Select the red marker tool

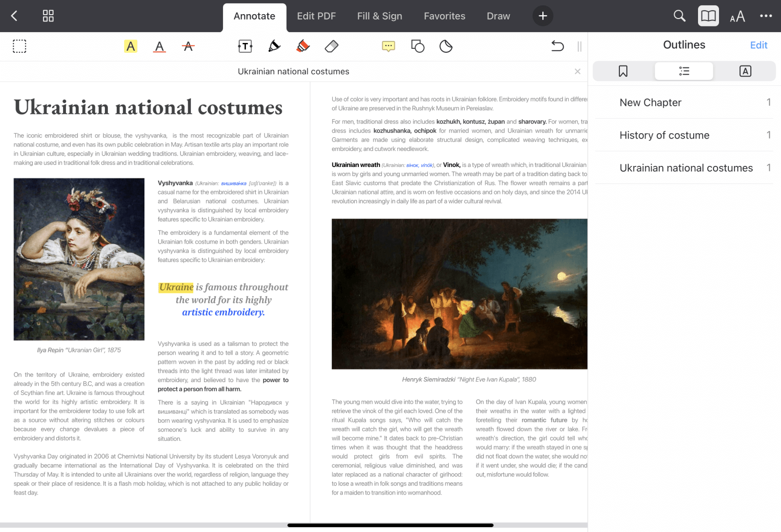[303, 46]
